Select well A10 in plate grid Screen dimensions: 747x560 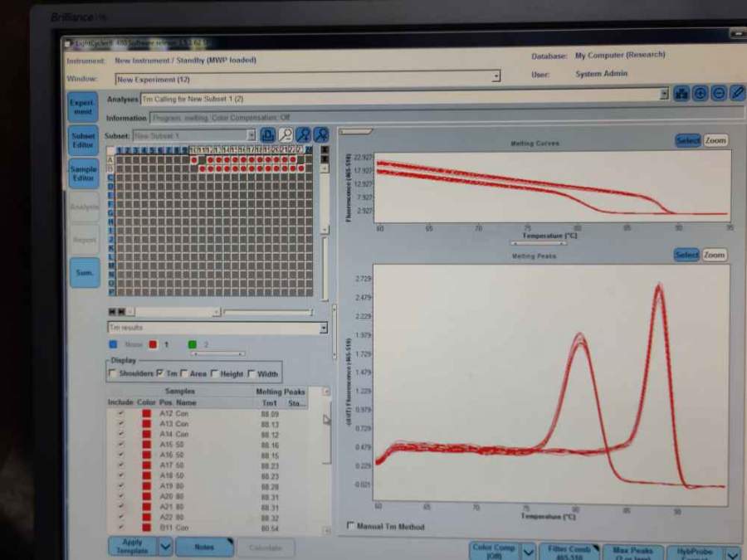tap(194, 160)
